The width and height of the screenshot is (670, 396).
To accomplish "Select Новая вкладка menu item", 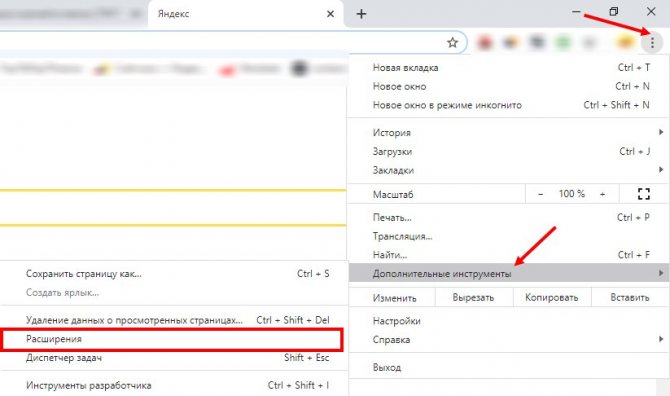I will (508, 67).
